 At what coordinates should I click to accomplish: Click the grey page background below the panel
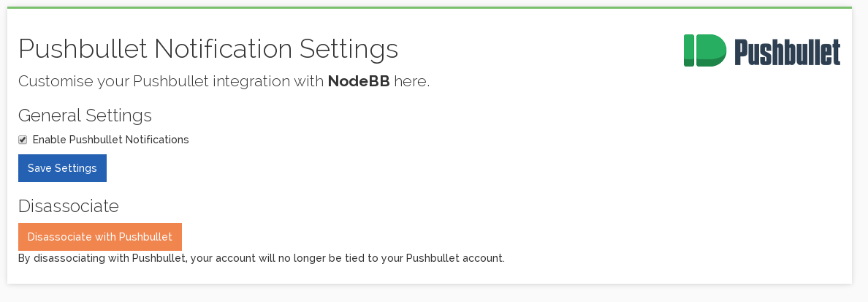click(x=430, y=293)
